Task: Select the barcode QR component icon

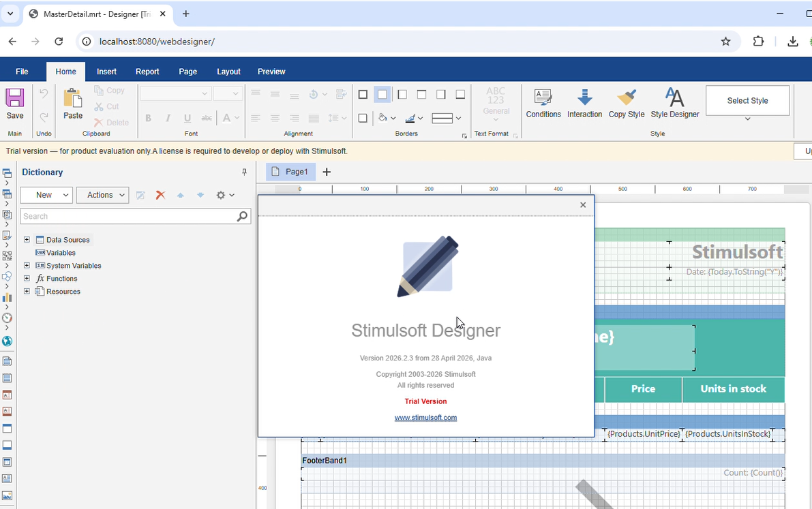Action: click(x=7, y=256)
